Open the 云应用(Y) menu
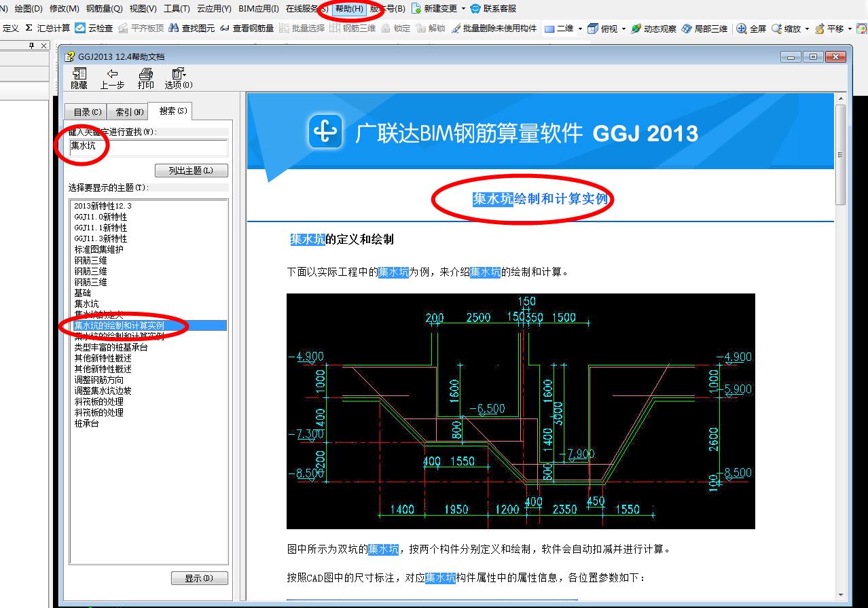The width and height of the screenshot is (868, 608). (x=214, y=8)
